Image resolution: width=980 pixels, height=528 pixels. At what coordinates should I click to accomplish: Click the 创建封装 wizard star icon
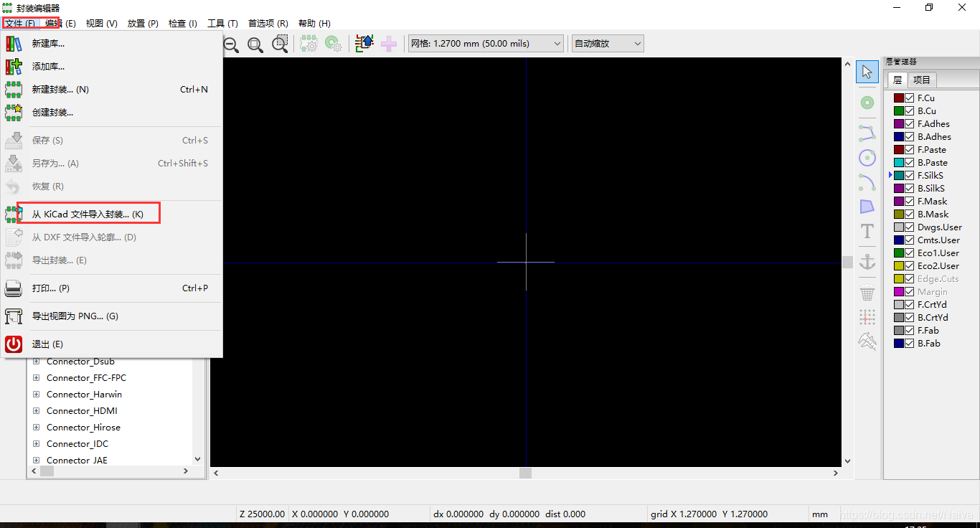[x=14, y=113]
